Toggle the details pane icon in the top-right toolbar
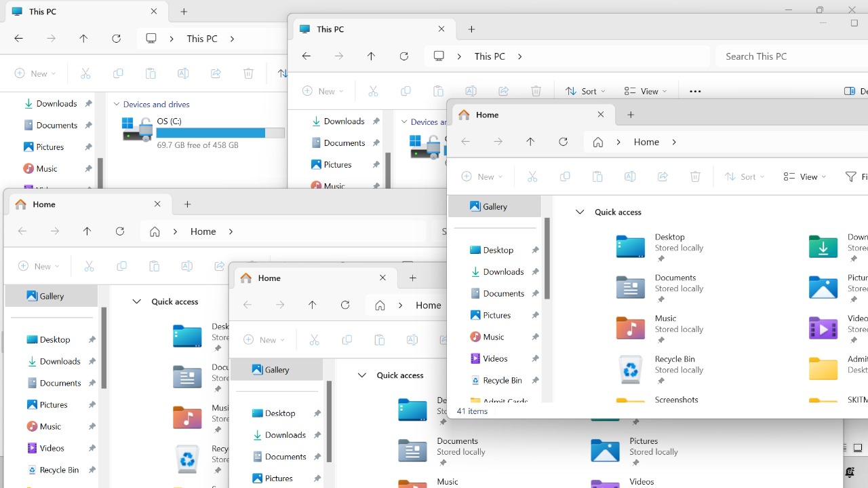 [849, 90]
